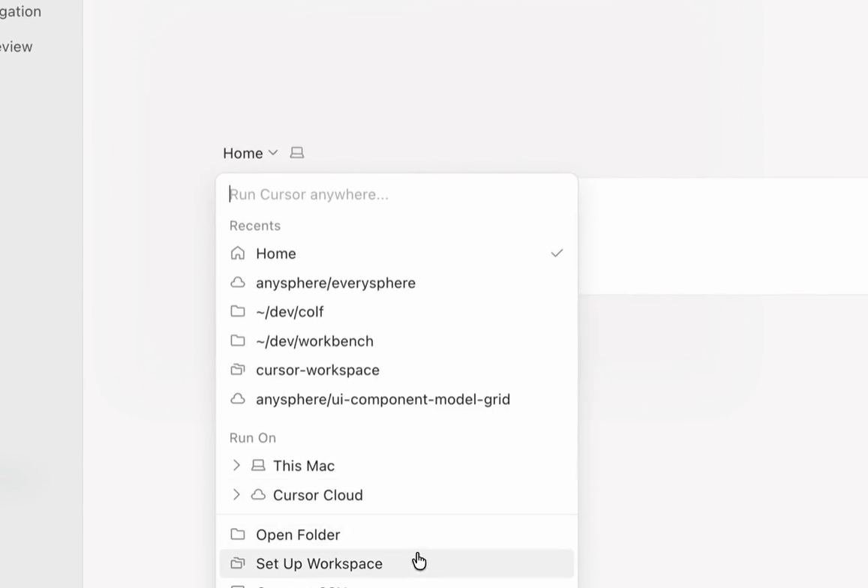Screen dimensions: 868x588
Task: Click the laptop icon next to Home
Action: (x=297, y=153)
